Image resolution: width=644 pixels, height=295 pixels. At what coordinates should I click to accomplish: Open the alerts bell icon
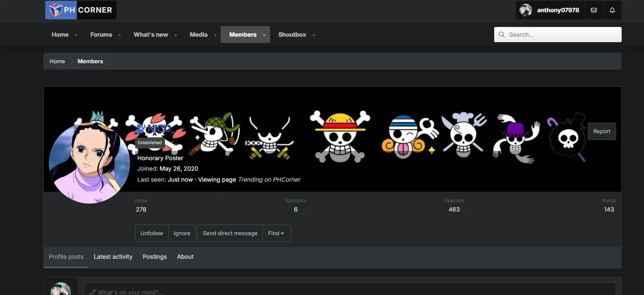point(612,10)
